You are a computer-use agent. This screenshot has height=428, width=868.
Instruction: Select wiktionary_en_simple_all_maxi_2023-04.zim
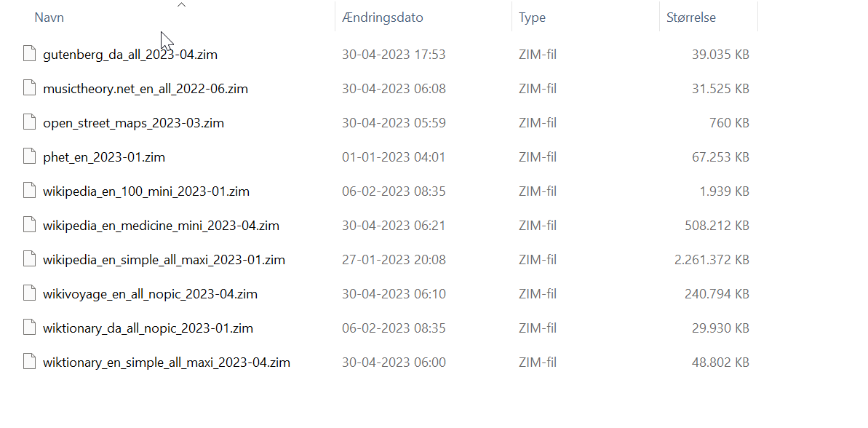(x=167, y=362)
